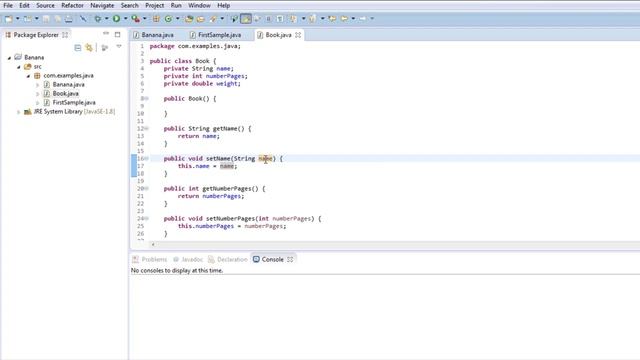Image resolution: width=640 pixels, height=360 pixels.
Task: Switch to Banana.java editor tab
Action: [154, 35]
